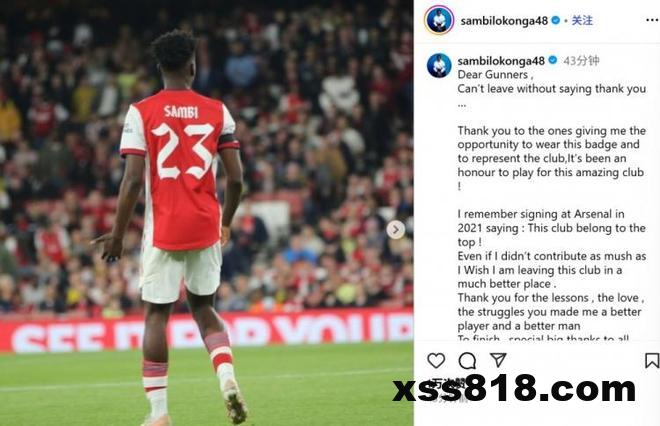Open the avatar next to the caption

439,65
